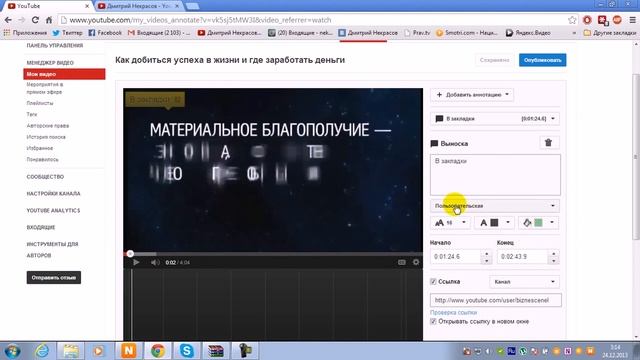640x360 pixels.
Task: Toggle the Ссылка checkbox
Action: (433, 282)
